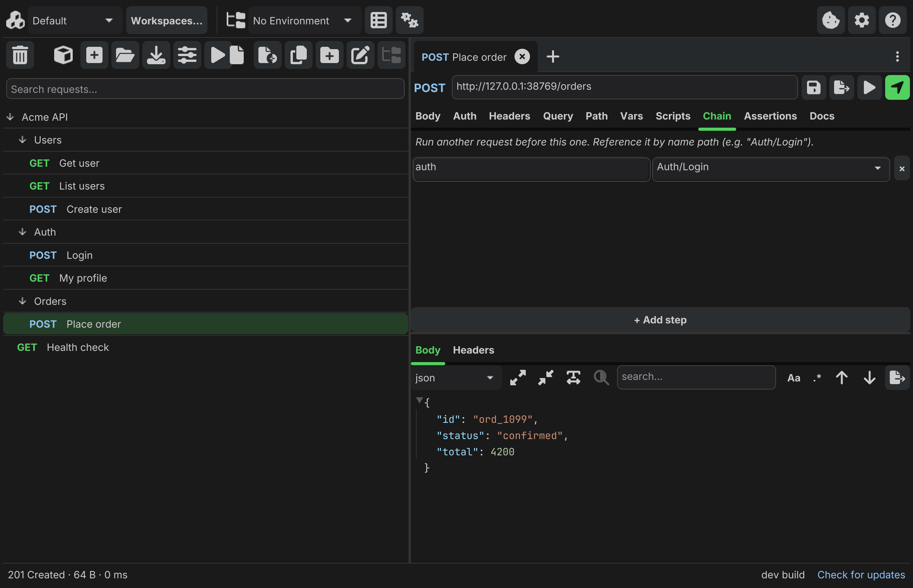Click the word wrap icon in response toolbar
Screen dimensions: 913x588
tap(573, 378)
